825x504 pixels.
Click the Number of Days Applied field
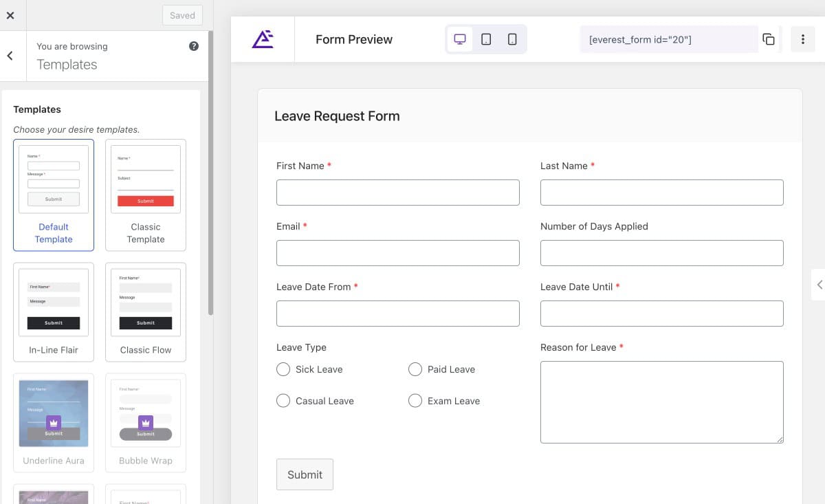(x=662, y=253)
